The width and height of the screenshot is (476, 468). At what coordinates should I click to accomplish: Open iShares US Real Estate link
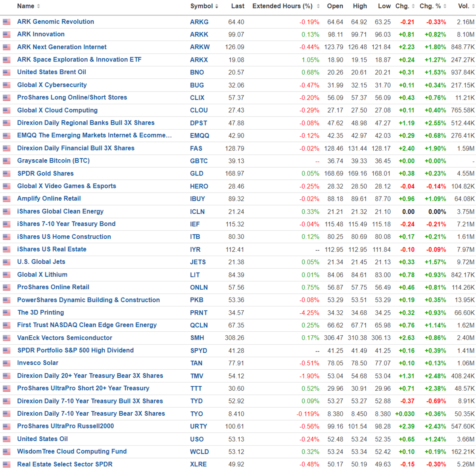[x=52, y=249]
